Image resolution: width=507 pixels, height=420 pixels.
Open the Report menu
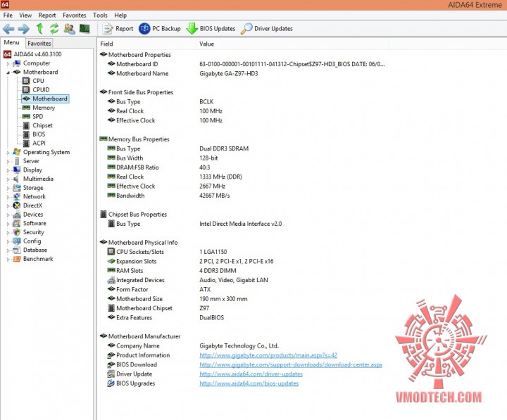pos(47,15)
